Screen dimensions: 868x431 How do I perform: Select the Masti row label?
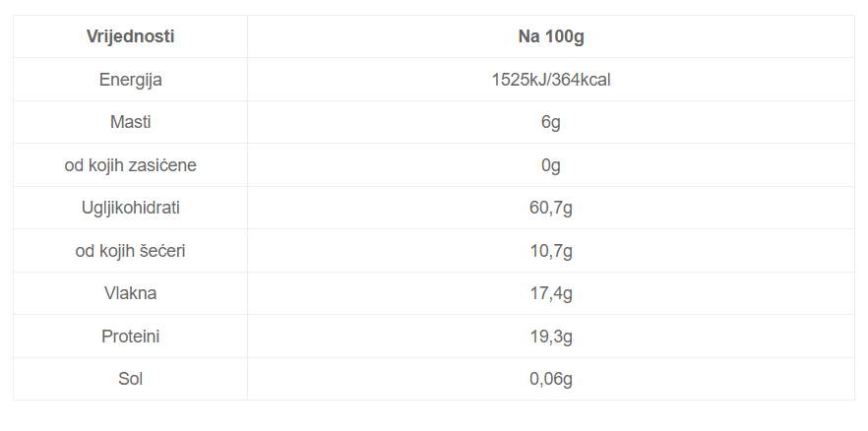click(x=130, y=122)
